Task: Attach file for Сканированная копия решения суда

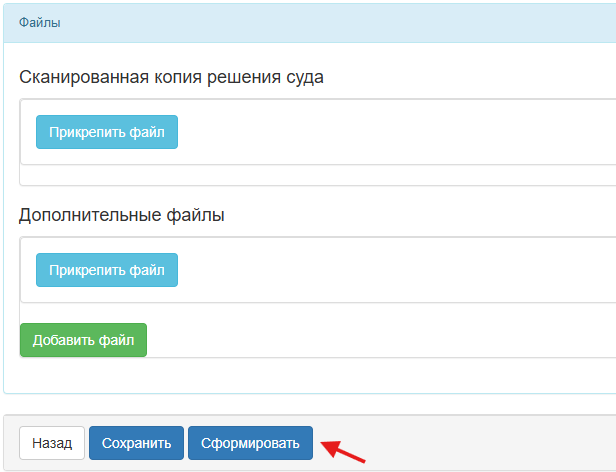Action: tap(107, 132)
